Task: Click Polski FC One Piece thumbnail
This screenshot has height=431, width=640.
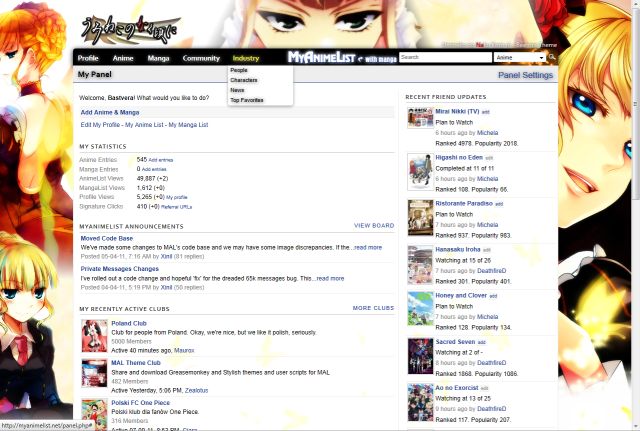Action: coord(94,414)
